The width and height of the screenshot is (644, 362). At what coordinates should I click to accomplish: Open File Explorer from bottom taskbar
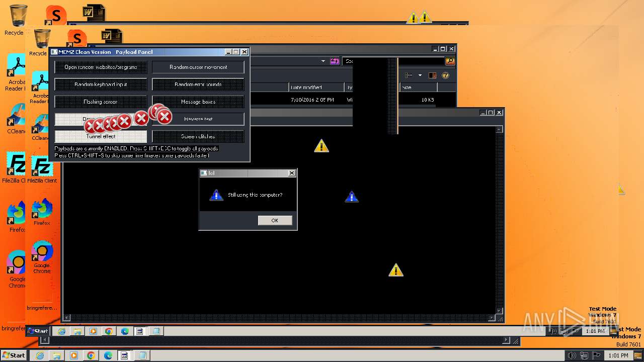[57, 355]
